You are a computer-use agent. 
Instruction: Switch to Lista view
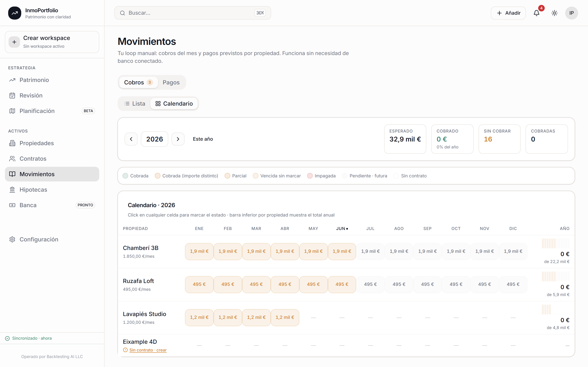point(135,104)
